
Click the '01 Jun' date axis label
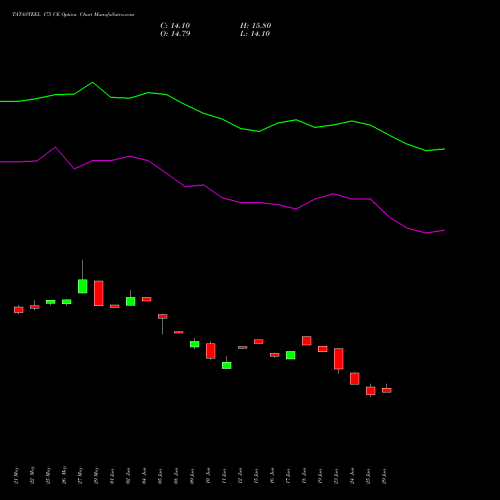(x=112, y=476)
